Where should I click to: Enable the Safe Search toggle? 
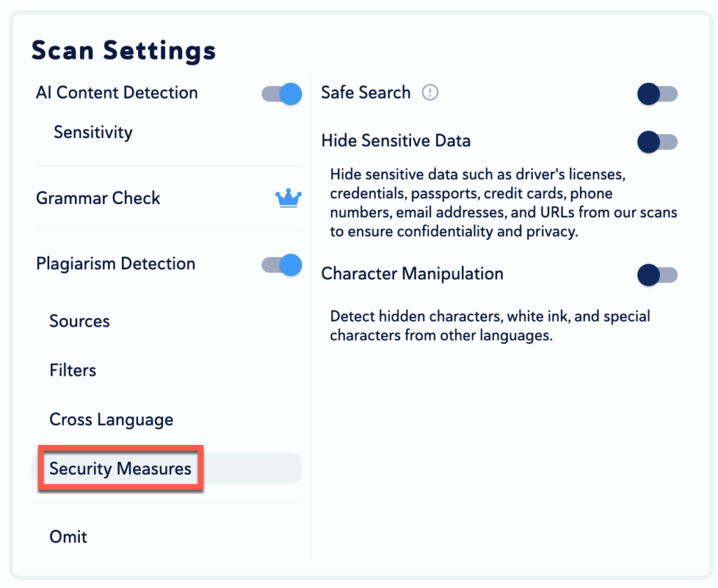click(x=657, y=94)
